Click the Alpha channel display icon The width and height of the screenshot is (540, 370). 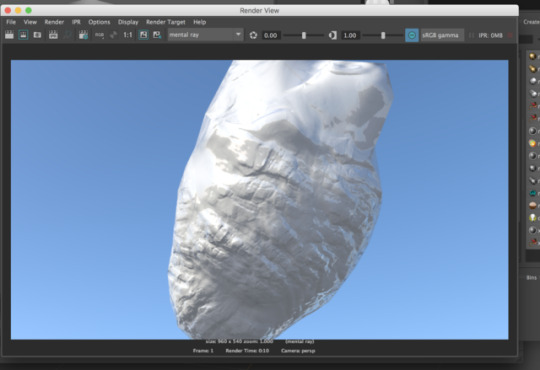(x=113, y=35)
